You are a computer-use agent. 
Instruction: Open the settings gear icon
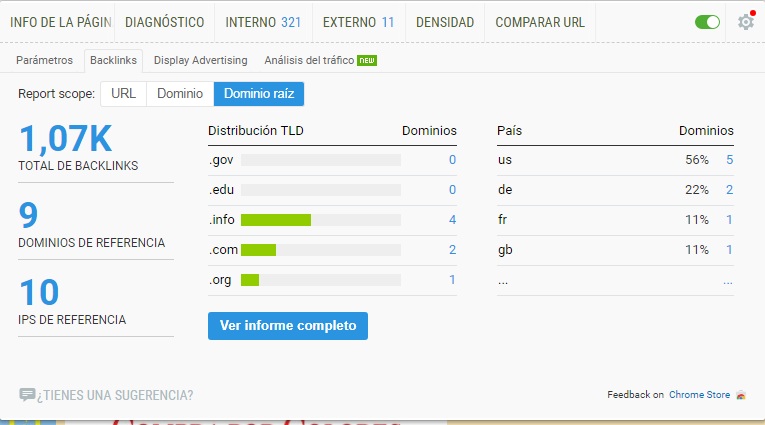click(x=745, y=22)
